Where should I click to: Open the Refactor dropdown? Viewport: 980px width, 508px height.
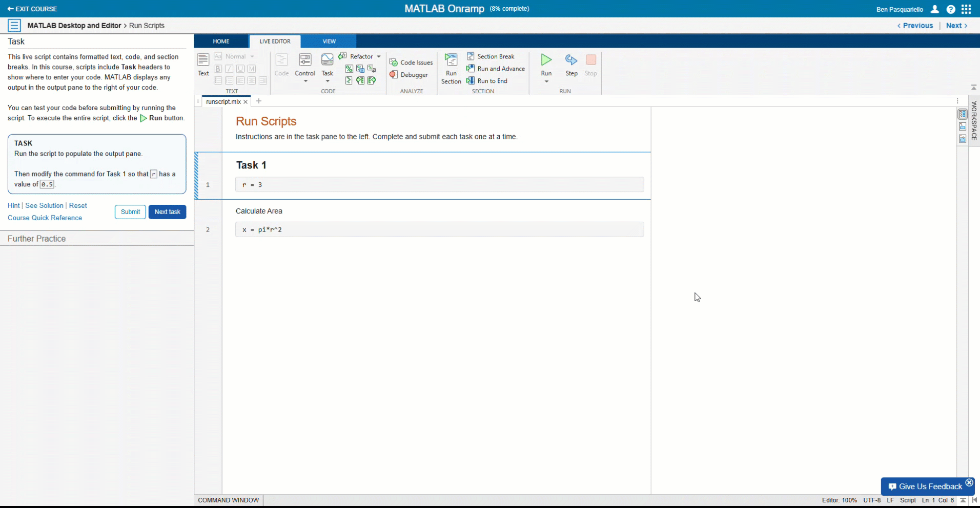point(360,56)
